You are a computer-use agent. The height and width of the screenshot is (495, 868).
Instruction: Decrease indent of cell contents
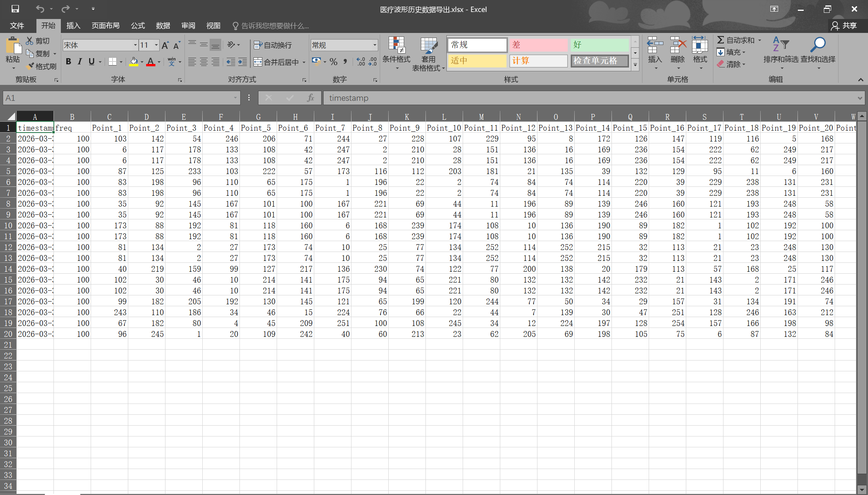tap(231, 62)
